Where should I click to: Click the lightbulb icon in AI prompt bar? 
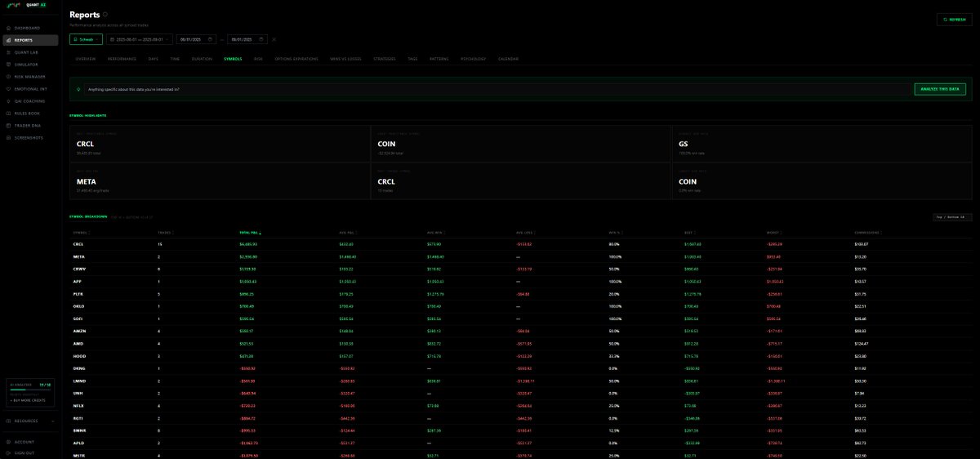[x=78, y=89]
